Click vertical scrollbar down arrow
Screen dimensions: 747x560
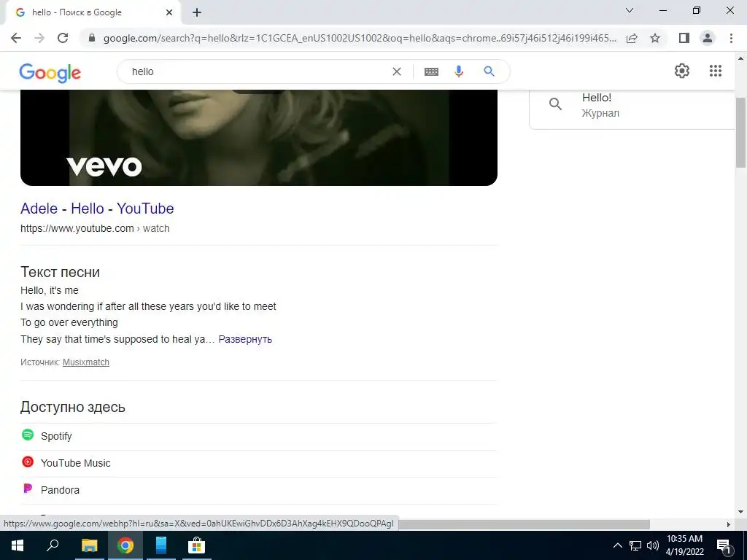tap(741, 513)
